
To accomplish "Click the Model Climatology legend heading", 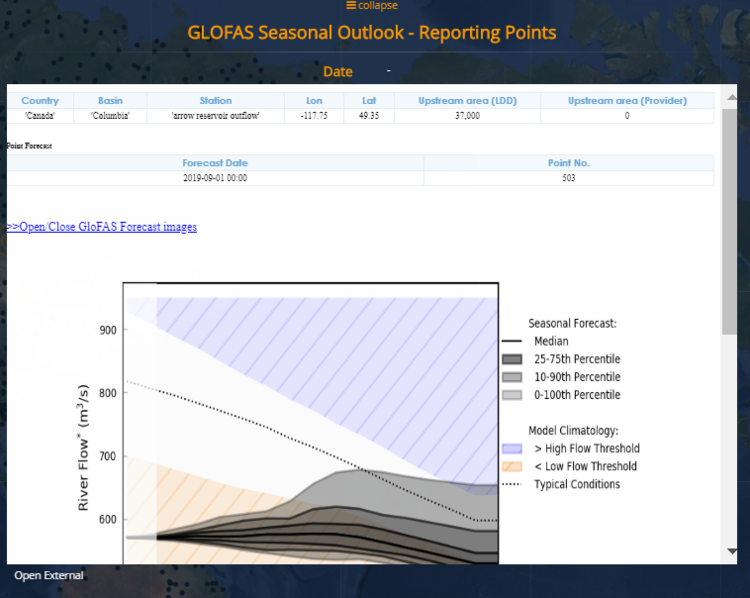I will click(573, 431).
